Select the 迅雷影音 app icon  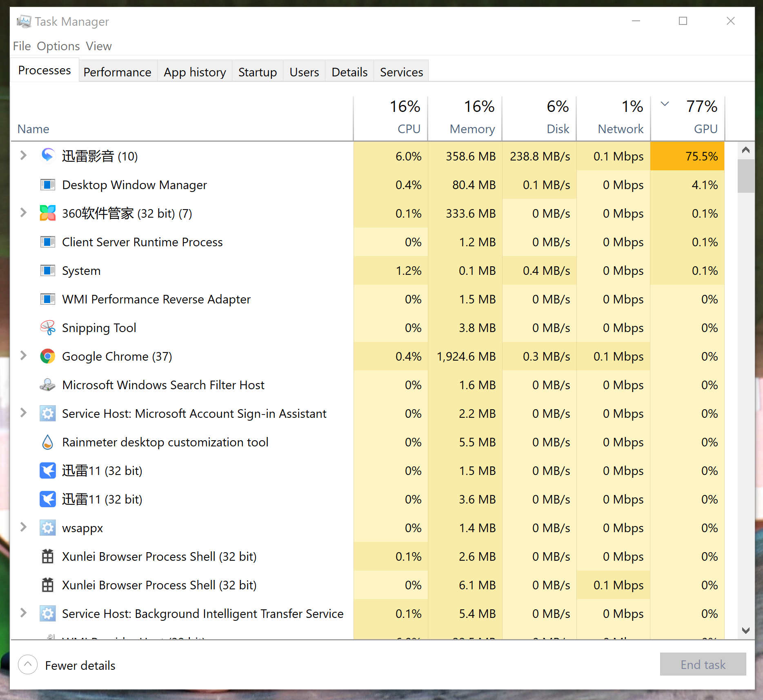47,156
